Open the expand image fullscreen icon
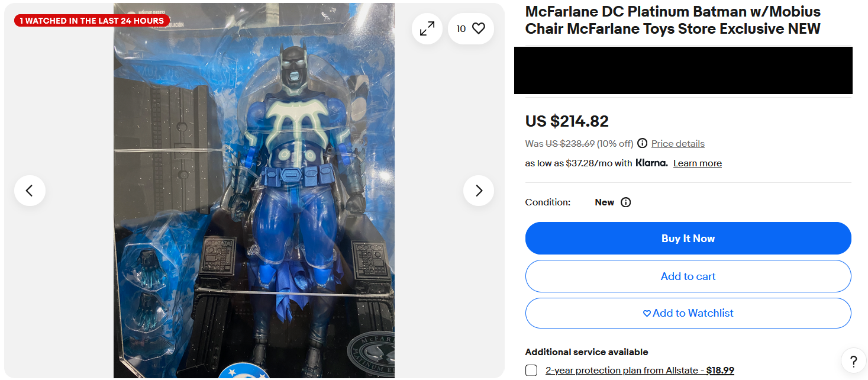 click(427, 28)
